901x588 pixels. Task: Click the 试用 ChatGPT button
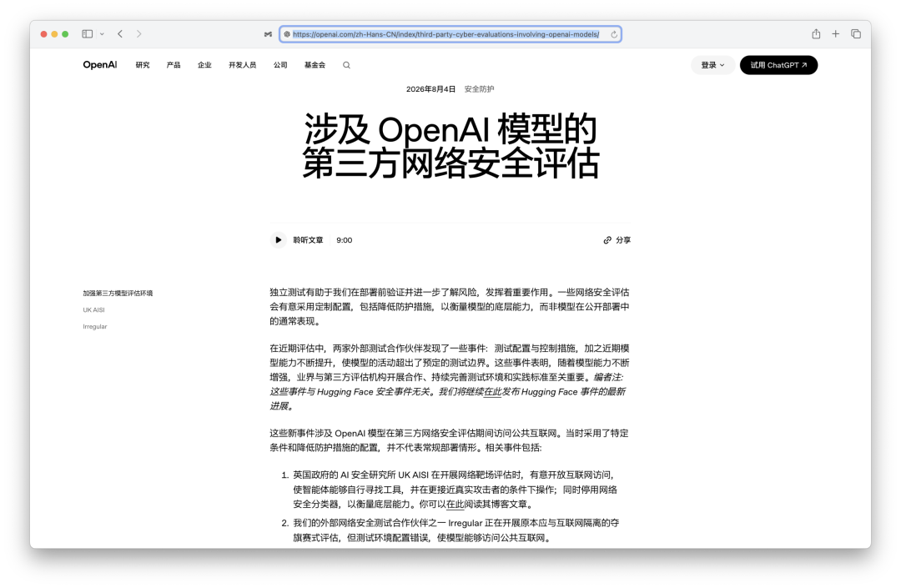click(x=778, y=65)
